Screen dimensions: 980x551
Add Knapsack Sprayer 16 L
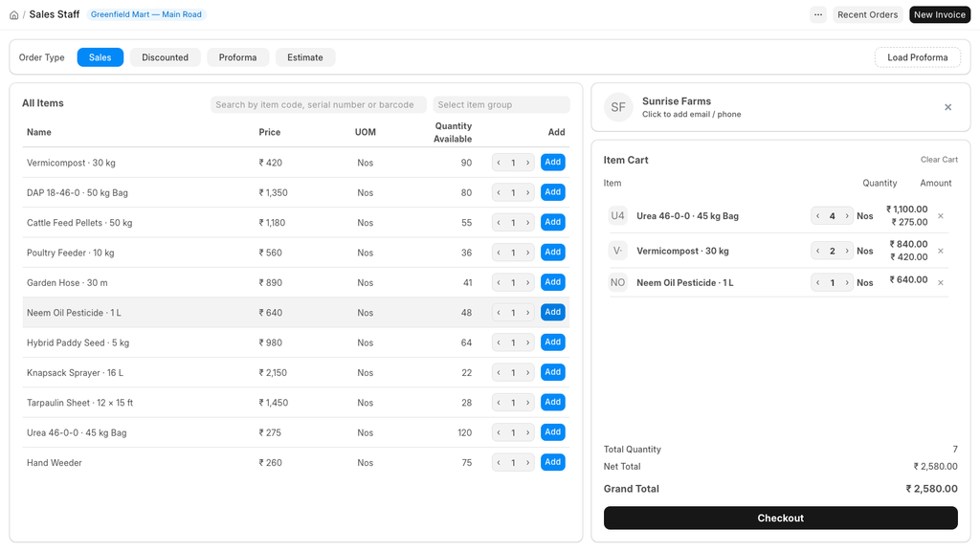(x=552, y=372)
